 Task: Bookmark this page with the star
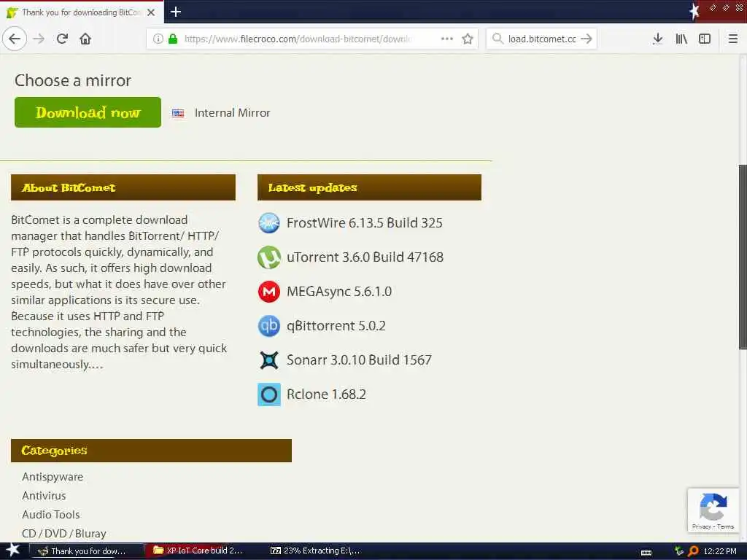[x=468, y=39]
